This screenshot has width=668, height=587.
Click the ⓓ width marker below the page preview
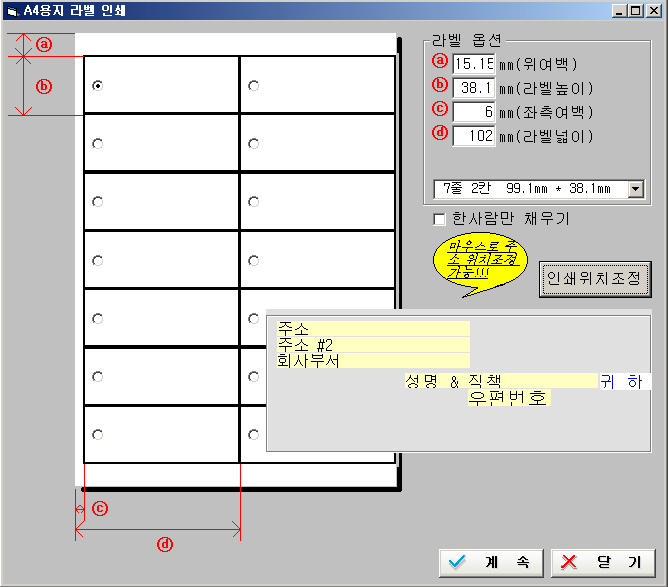click(165, 545)
